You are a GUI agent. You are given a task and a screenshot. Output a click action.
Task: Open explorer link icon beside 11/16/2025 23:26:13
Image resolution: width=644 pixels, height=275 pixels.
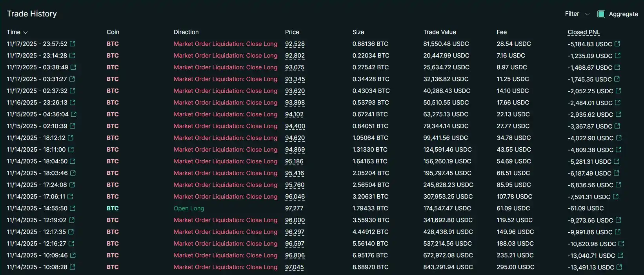(x=73, y=103)
